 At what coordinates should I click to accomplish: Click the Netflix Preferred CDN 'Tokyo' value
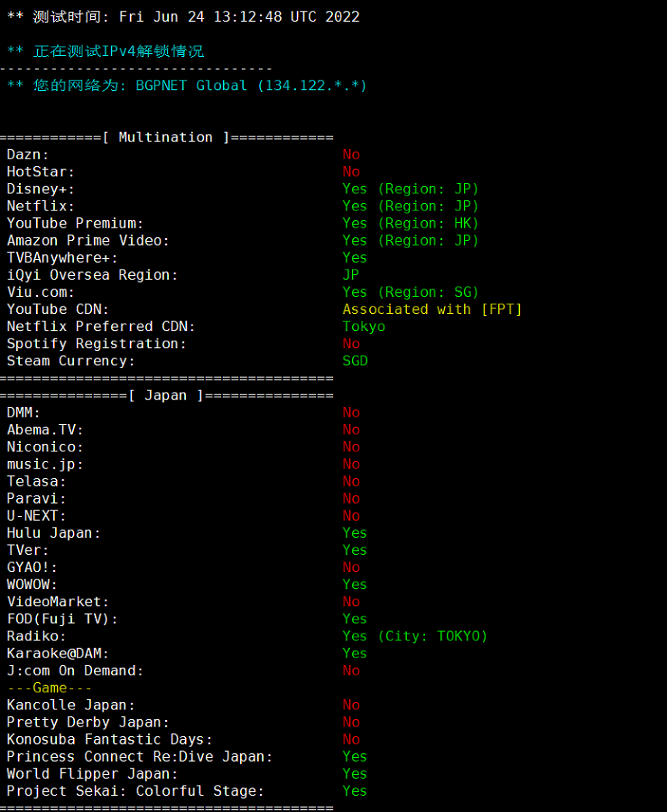pos(364,327)
